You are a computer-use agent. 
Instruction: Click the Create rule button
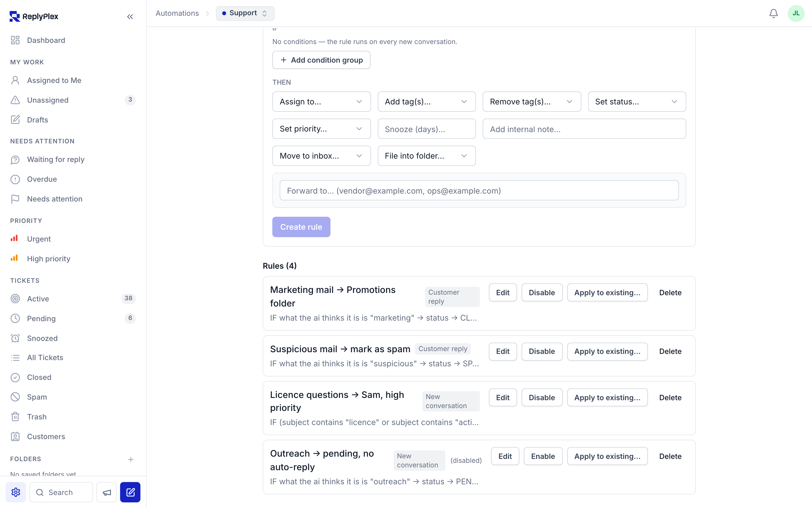point(301,227)
